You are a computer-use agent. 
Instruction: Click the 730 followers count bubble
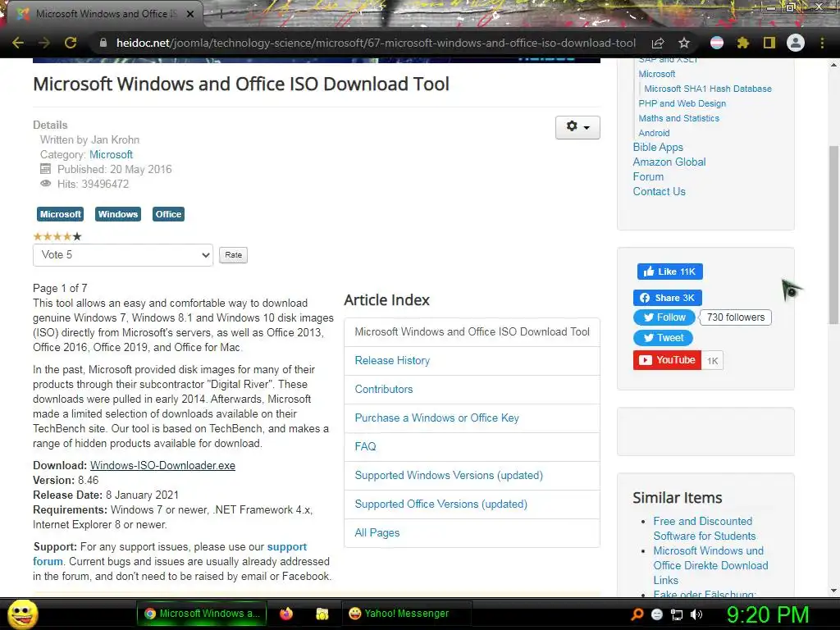(x=736, y=317)
